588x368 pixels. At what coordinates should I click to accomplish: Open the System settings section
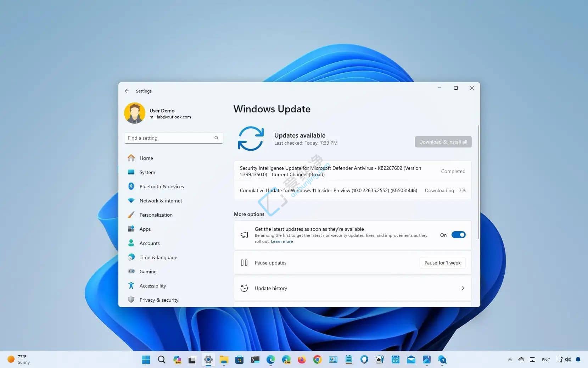pos(147,172)
